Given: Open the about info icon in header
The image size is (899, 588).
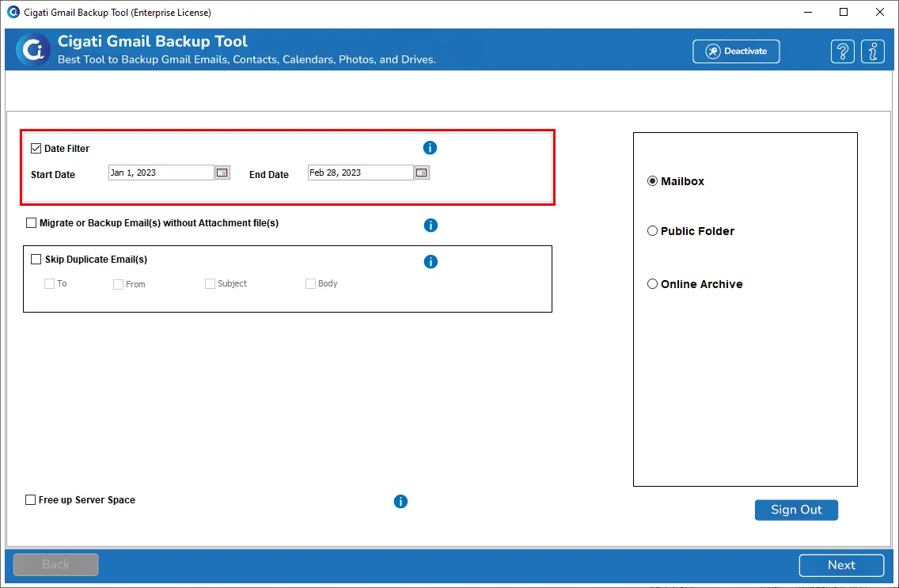Looking at the screenshot, I should point(873,51).
